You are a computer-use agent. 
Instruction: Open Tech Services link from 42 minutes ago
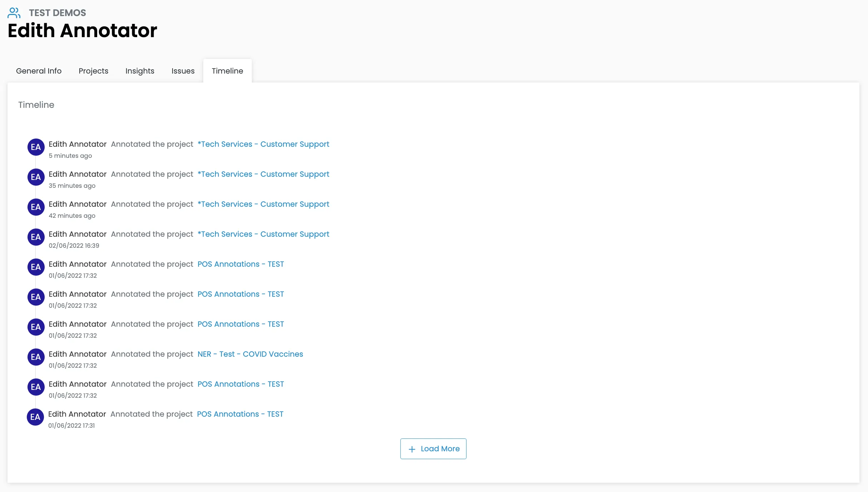point(263,204)
